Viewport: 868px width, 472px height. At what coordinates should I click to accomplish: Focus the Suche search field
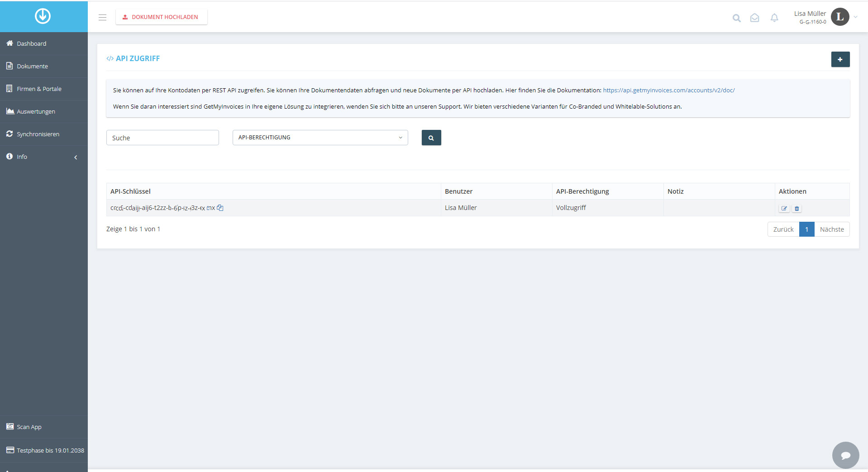click(x=162, y=138)
